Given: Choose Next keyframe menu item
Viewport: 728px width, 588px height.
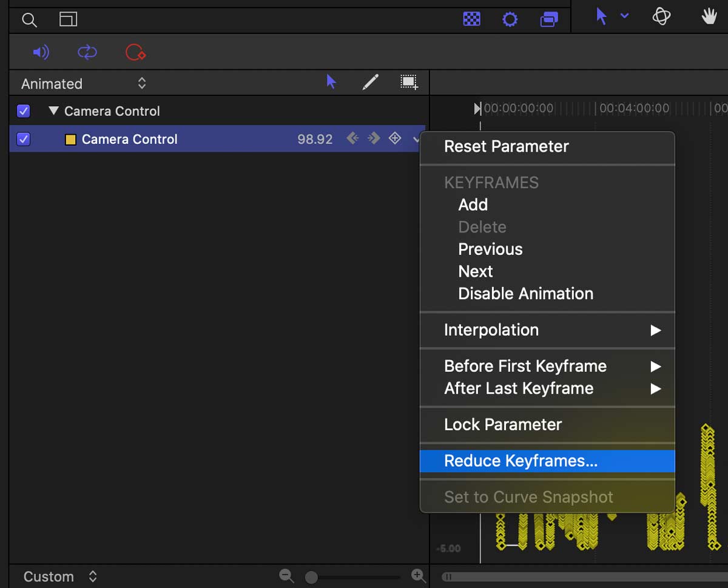Looking at the screenshot, I should point(547,271).
